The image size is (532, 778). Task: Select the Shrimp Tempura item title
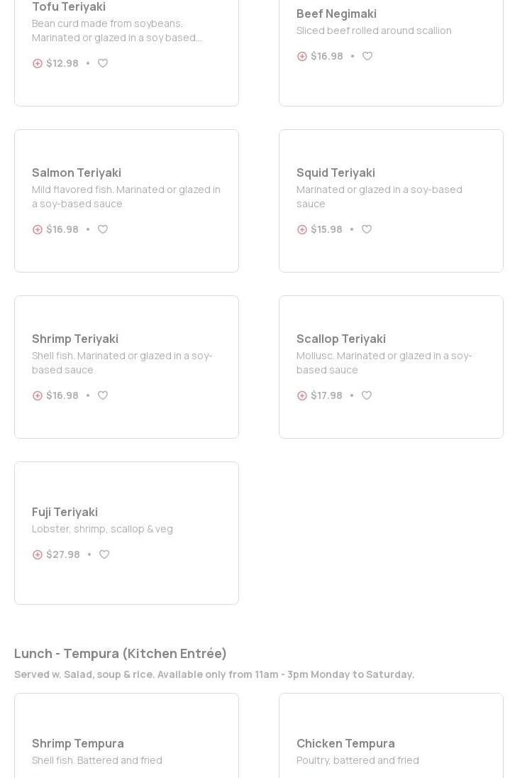(78, 743)
